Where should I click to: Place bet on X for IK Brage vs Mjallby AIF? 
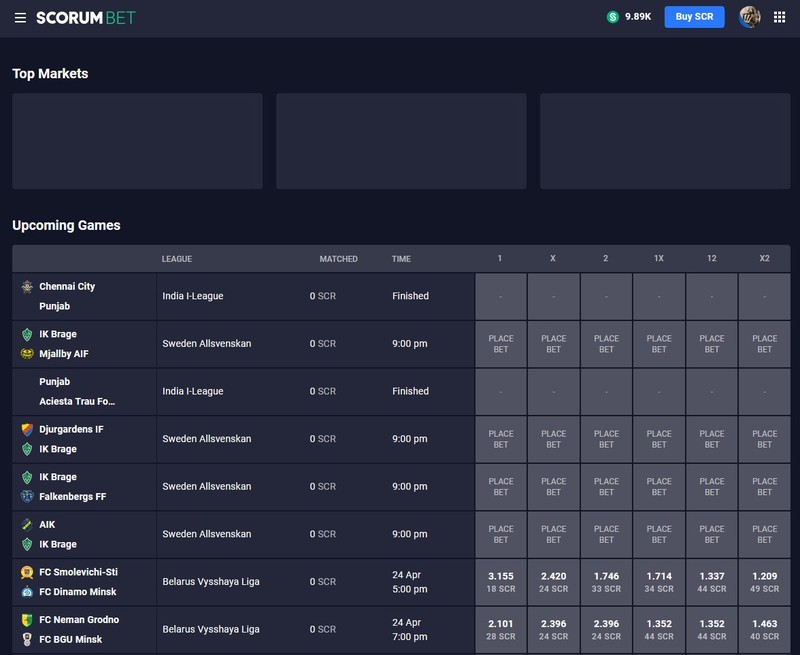tap(554, 344)
